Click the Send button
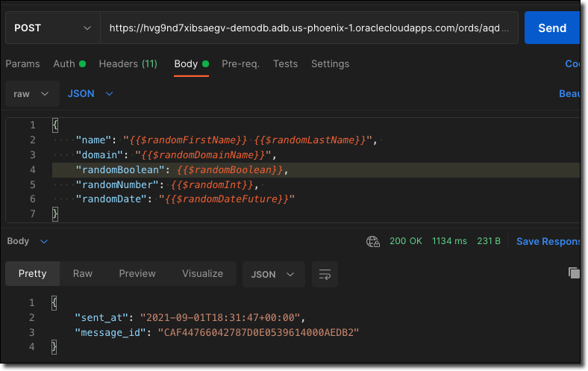The width and height of the screenshot is (588, 371). click(552, 28)
